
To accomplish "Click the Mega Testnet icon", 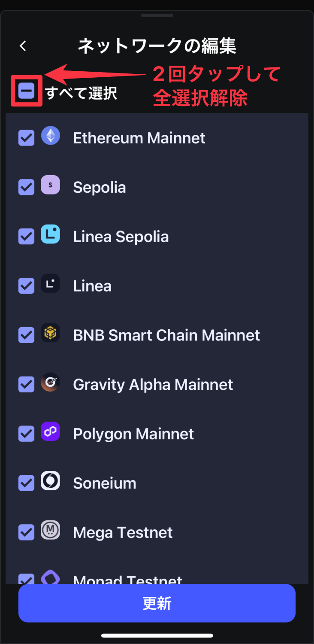I will coord(51,531).
